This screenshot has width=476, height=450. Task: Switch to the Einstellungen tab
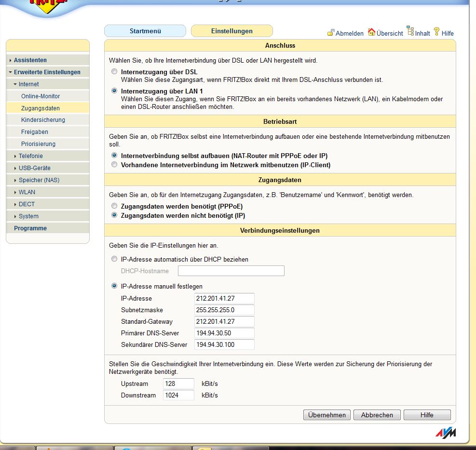[232, 31]
